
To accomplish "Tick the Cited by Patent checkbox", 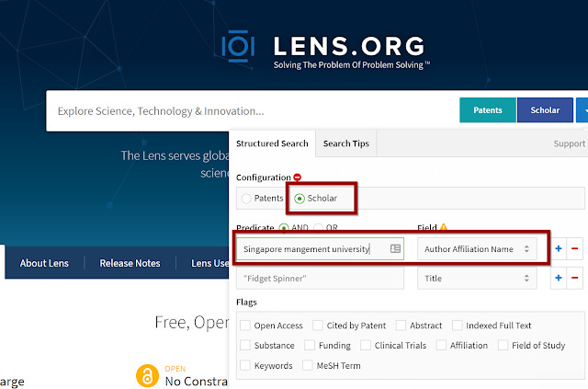I will coord(318,326).
